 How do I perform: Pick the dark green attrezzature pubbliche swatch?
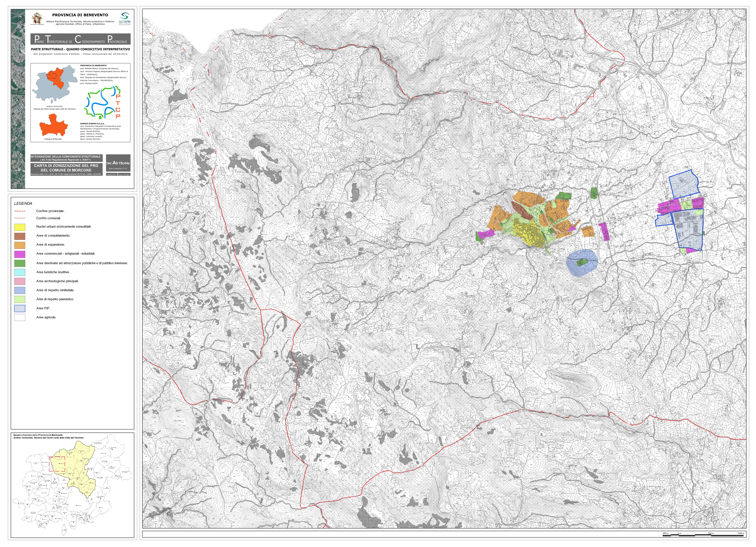pyautogui.click(x=20, y=263)
